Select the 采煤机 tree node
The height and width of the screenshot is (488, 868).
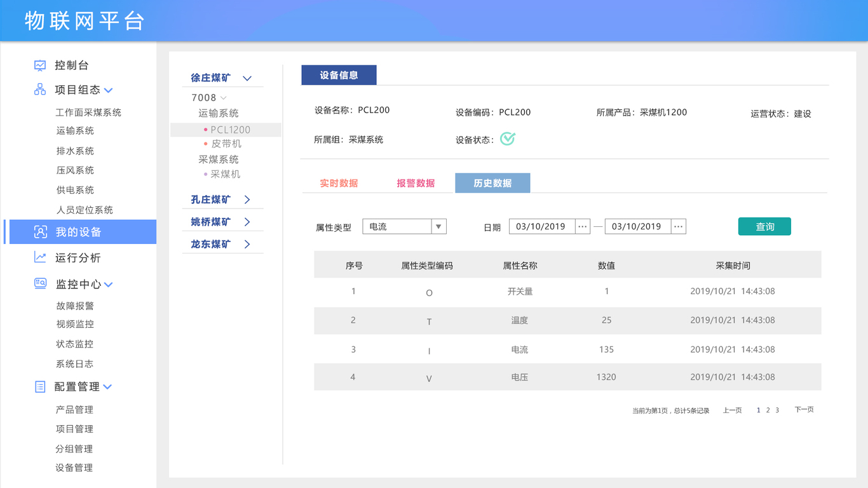pyautogui.click(x=226, y=174)
